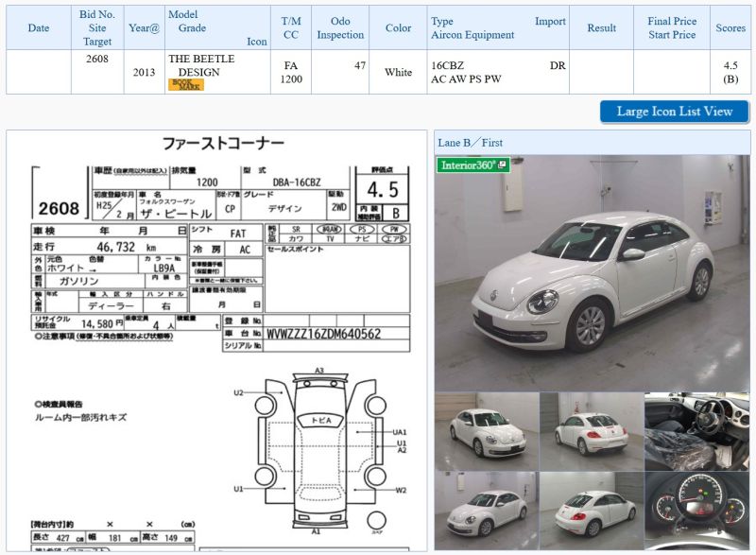Click the T/M CC column header
This screenshot has width=756, height=555.
point(291,27)
